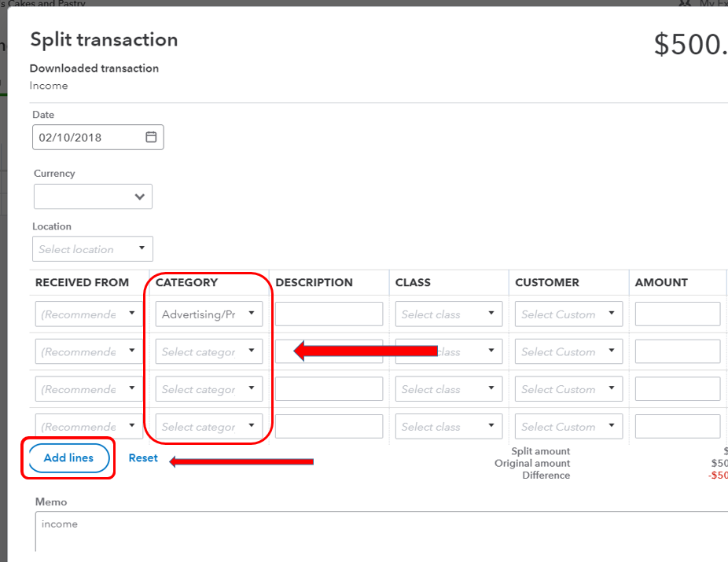Click Amount field in first row
This screenshot has width=728, height=562.
tap(678, 314)
